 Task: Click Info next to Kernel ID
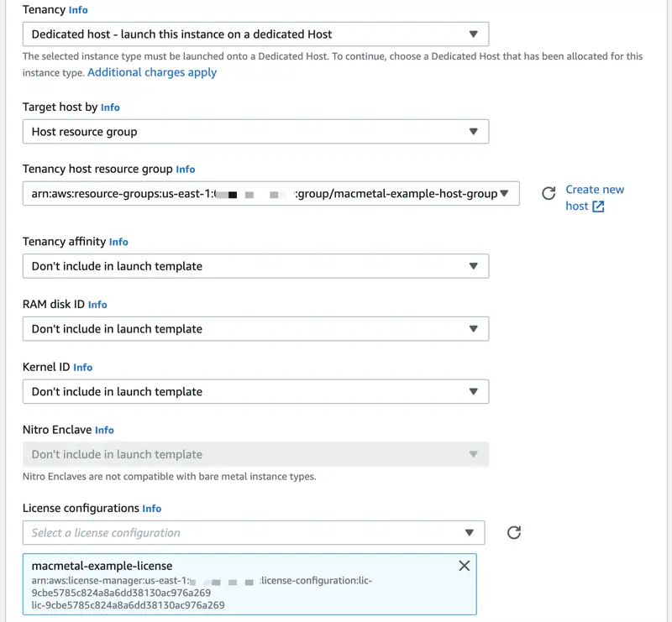[82, 367]
